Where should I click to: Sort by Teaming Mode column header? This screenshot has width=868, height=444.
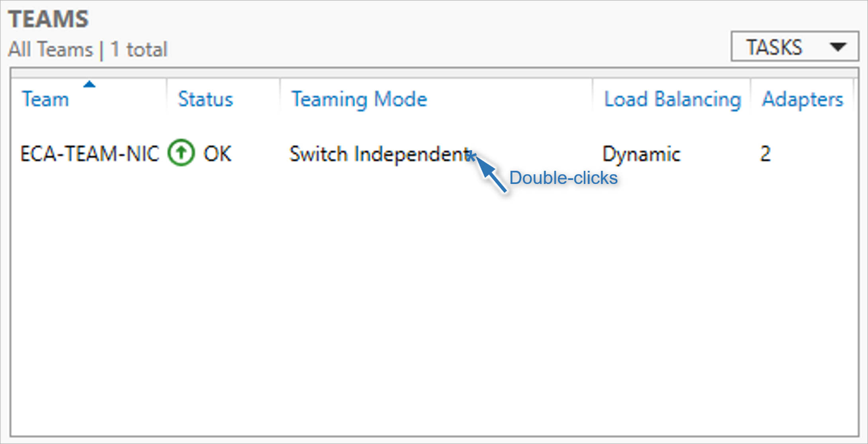click(x=359, y=99)
